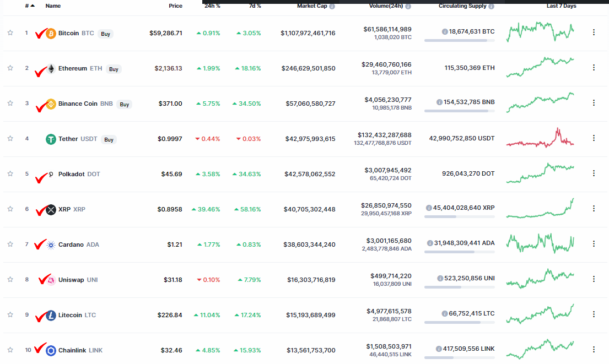Click info icon beside UNI supply
This screenshot has height=364, width=609.
click(440, 278)
